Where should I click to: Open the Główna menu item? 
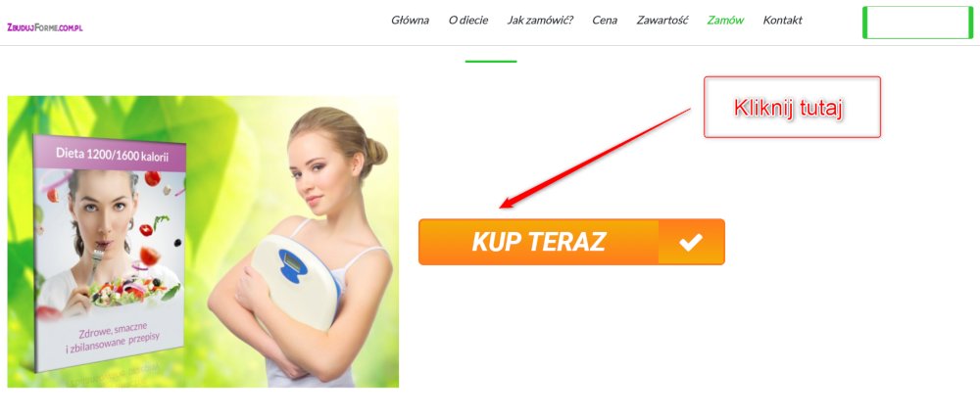coord(410,20)
